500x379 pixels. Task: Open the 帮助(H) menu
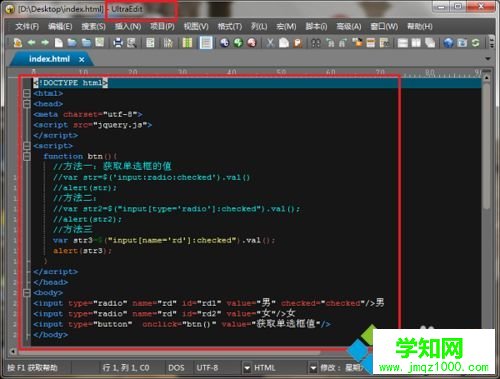pyautogui.click(x=420, y=26)
